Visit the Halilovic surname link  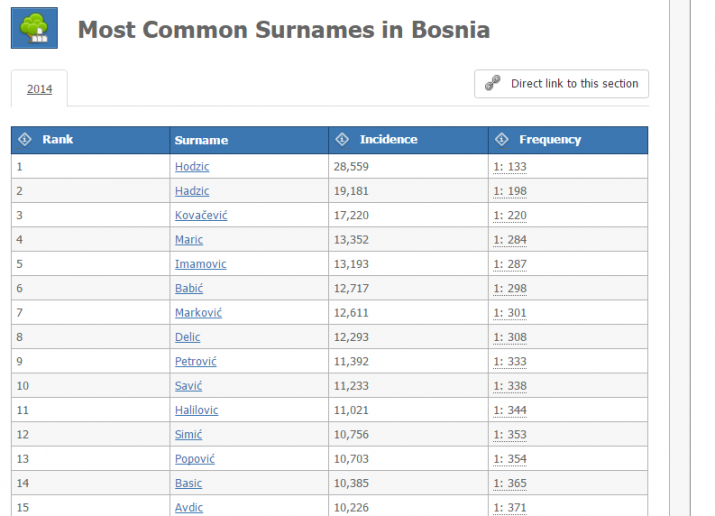[x=196, y=410]
